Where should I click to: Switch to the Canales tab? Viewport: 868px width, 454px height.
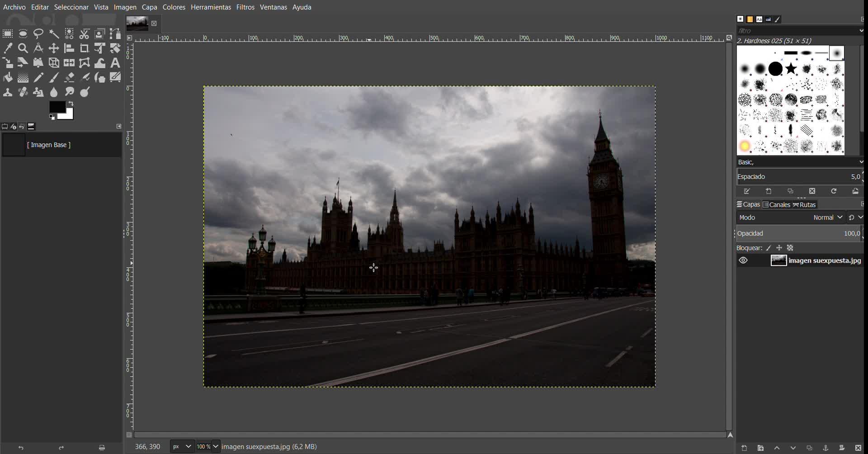[x=776, y=204]
